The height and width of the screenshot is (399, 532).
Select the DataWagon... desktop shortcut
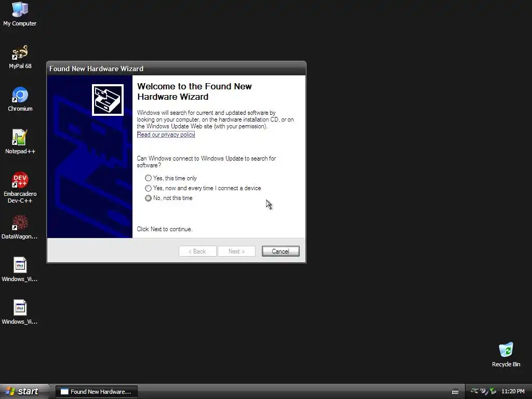(20, 227)
